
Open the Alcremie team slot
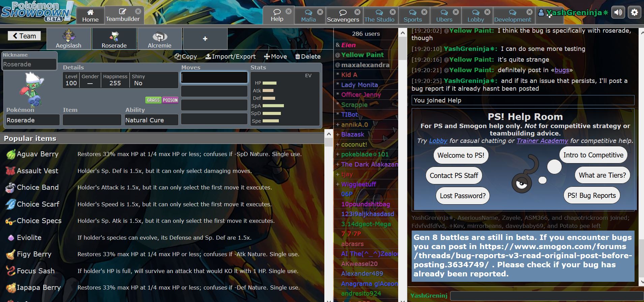(x=159, y=39)
